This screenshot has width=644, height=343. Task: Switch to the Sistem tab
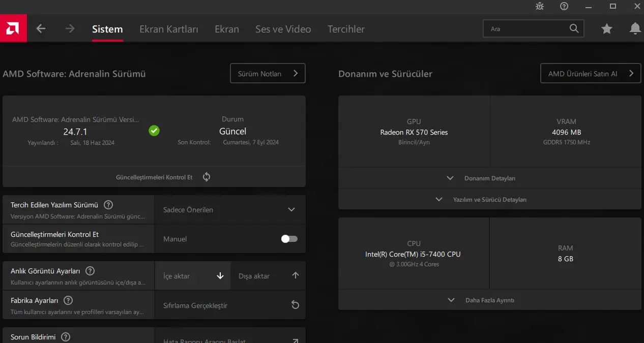107,29
